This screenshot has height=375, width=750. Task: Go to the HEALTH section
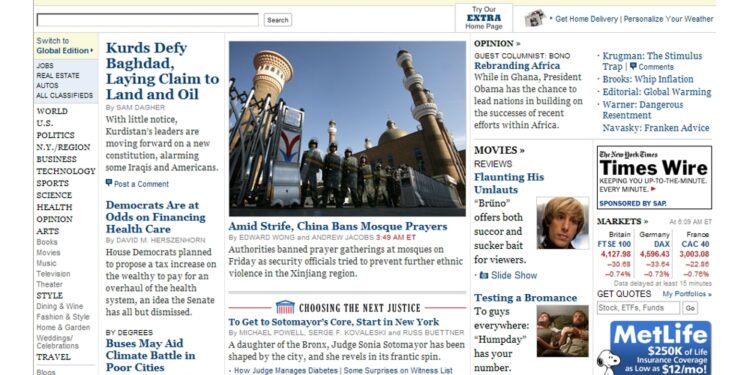pos(54,207)
